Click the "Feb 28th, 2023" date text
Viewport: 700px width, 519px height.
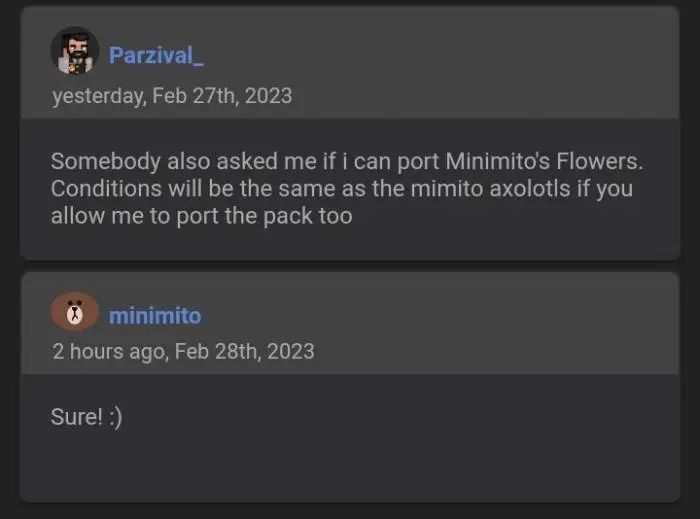tap(244, 352)
